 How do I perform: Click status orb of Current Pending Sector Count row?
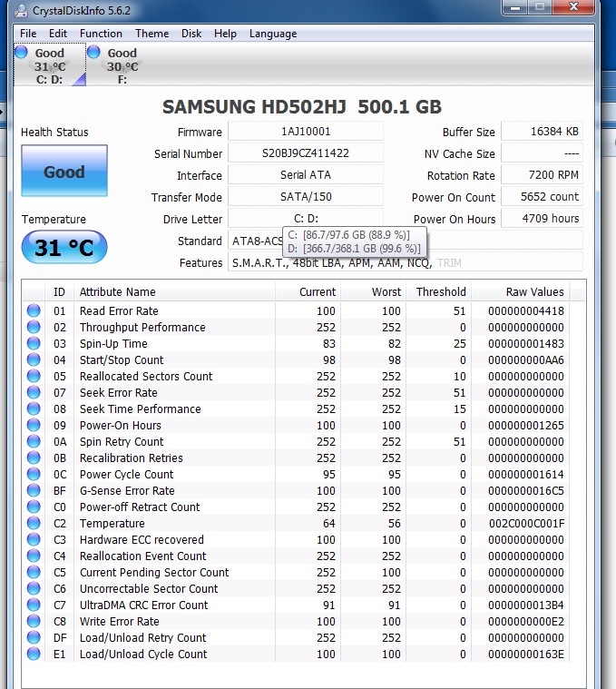click(34, 572)
